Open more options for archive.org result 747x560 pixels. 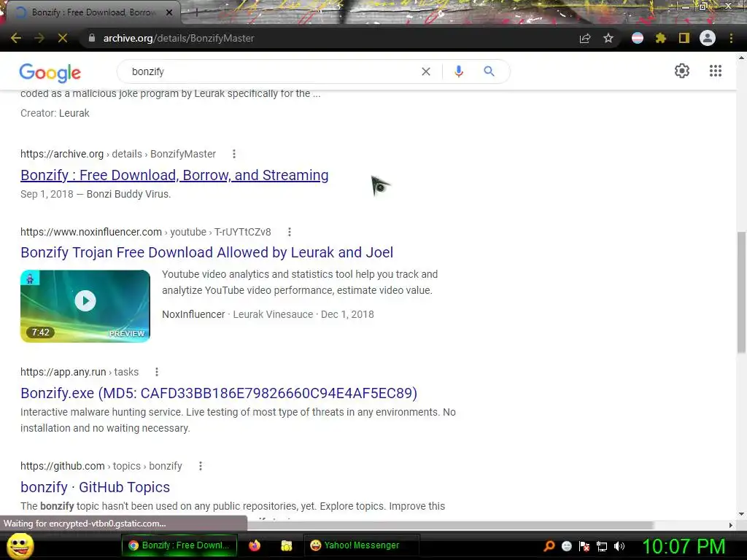pyautogui.click(x=234, y=154)
